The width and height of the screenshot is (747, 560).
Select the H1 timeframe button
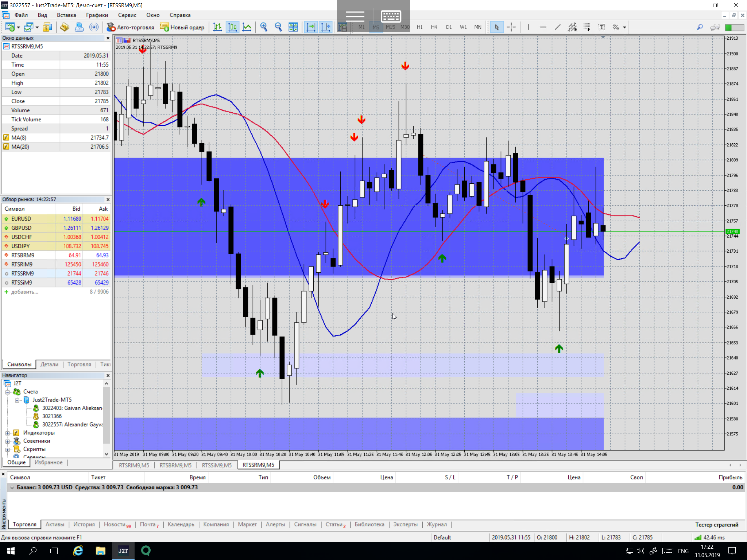[x=419, y=27]
